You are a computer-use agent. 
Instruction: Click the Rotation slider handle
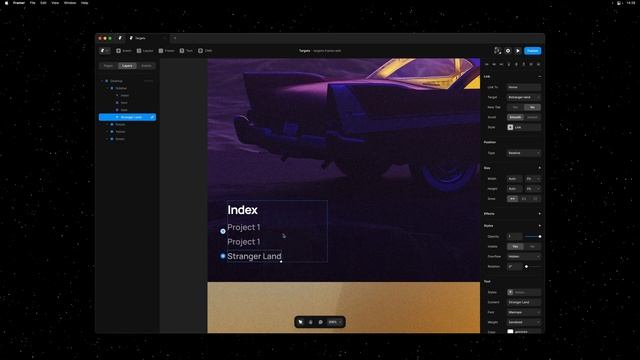point(527,267)
